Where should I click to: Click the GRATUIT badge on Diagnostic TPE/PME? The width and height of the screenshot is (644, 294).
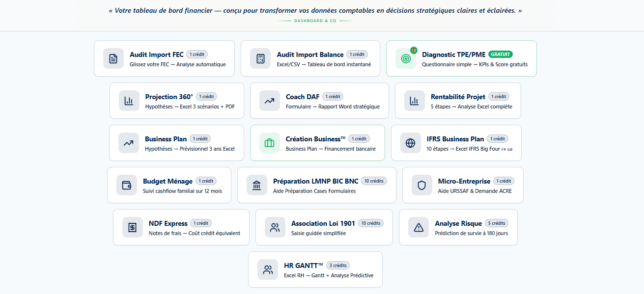(500, 54)
